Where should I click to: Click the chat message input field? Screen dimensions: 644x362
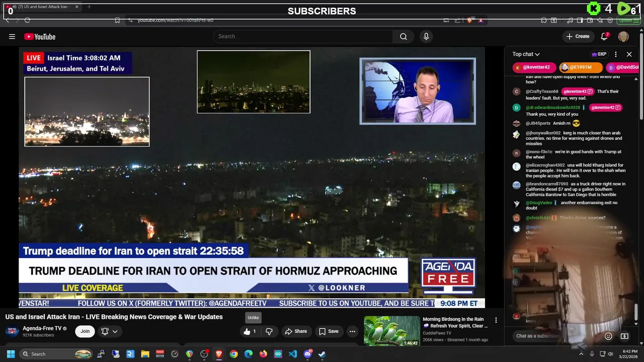[557, 336]
